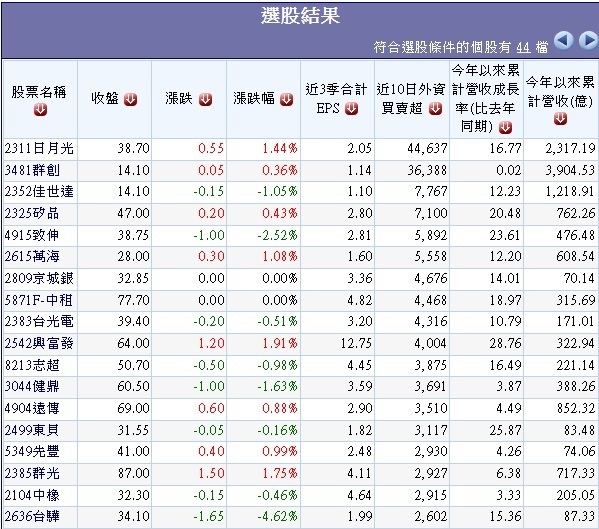Image resolution: width=599 pixels, height=529 pixels.
Task: Click 京城銀 EPS value 3.36
Action: 359,278
